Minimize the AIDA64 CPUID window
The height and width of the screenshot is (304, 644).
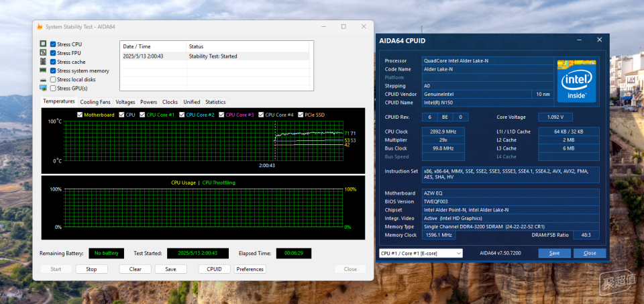tap(580, 40)
